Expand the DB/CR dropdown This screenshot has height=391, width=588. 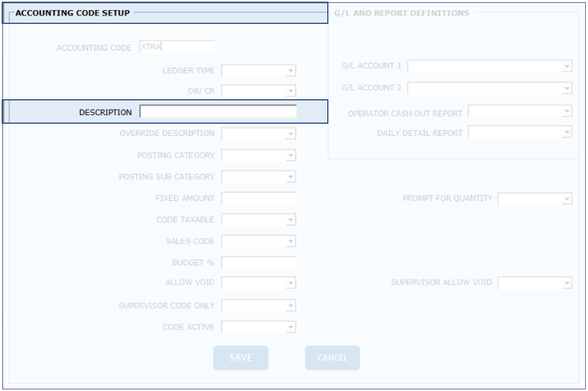[x=258, y=91]
